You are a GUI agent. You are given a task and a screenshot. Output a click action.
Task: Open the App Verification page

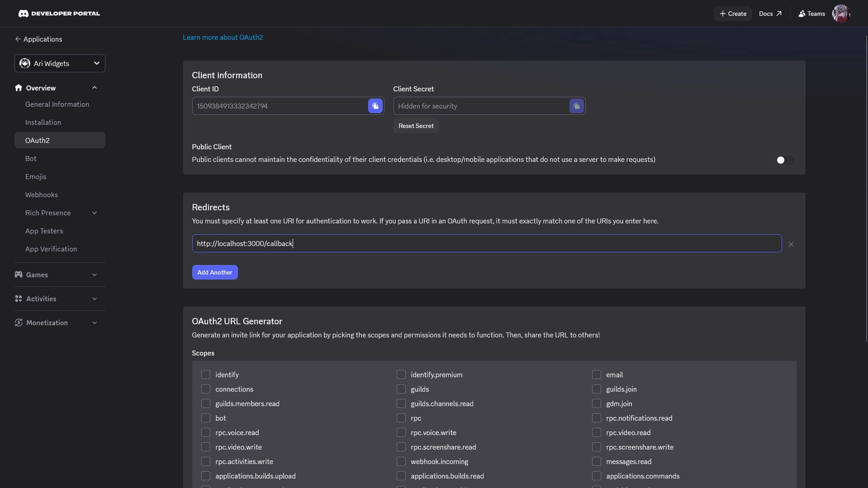(60, 249)
